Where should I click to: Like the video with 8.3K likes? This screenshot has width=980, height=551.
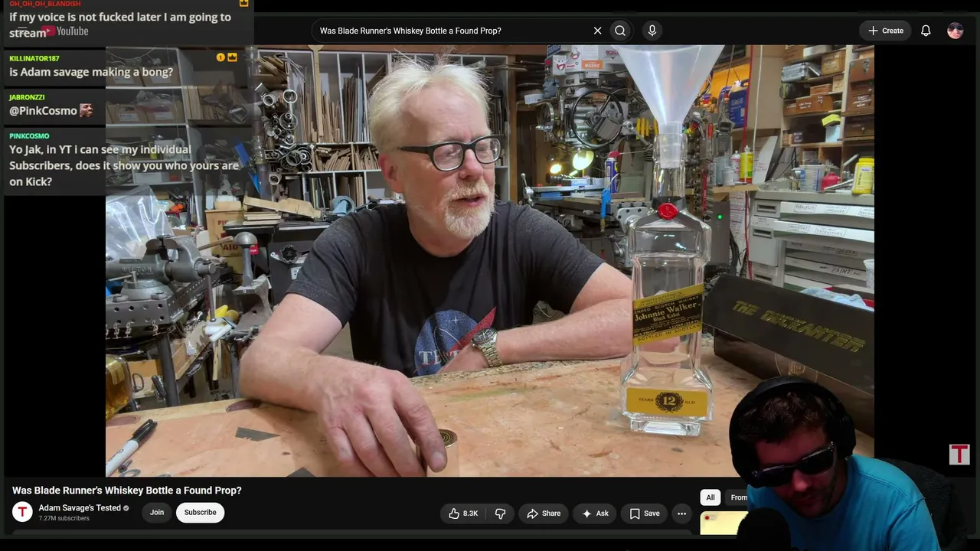coord(463,514)
